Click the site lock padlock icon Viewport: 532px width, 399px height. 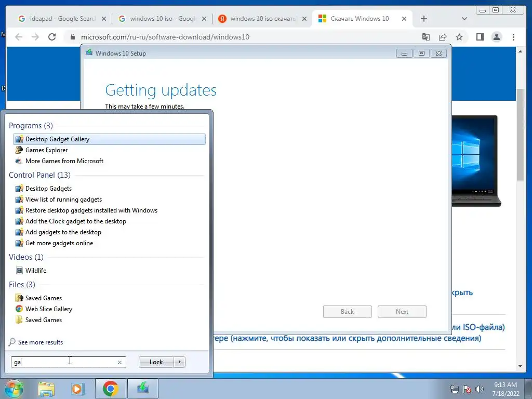tap(72, 37)
